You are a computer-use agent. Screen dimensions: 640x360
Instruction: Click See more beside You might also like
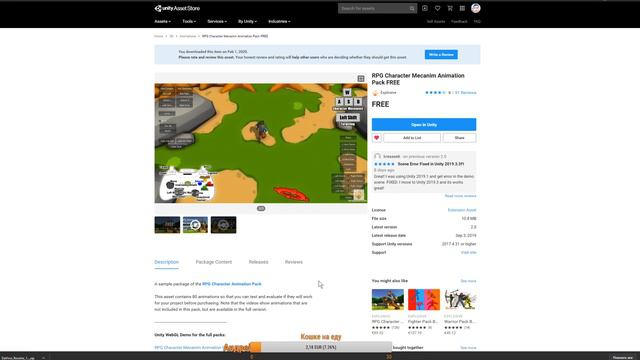point(468,281)
